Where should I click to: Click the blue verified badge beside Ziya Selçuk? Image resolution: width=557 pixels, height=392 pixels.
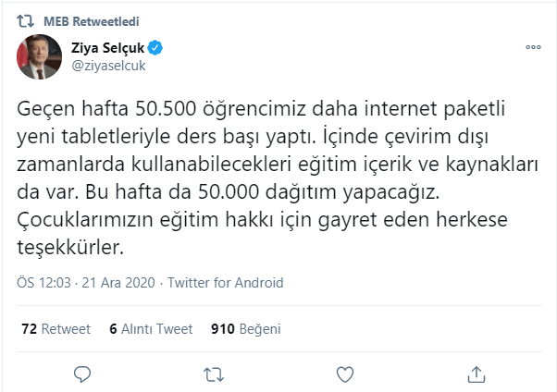tap(159, 48)
